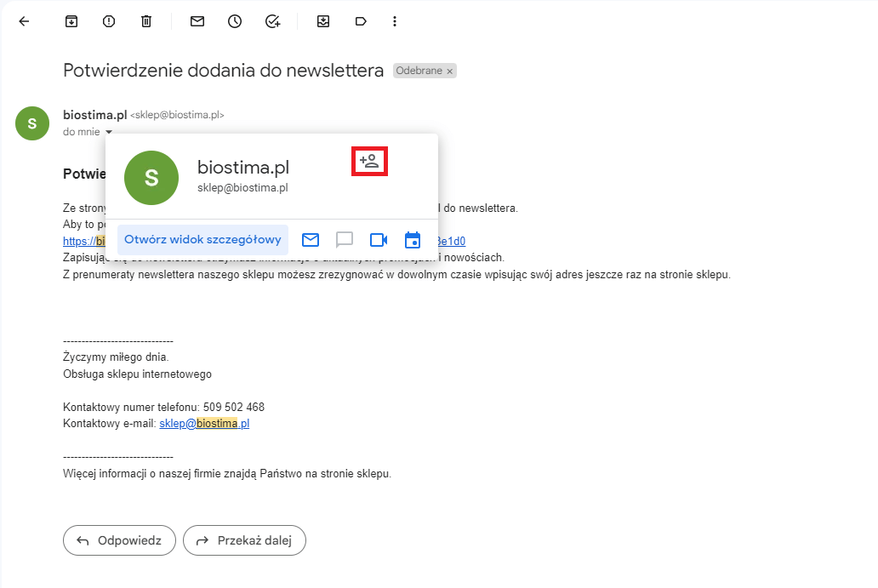Click the Przekaż dalej forward button
878x588 pixels.
[x=245, y=540]
